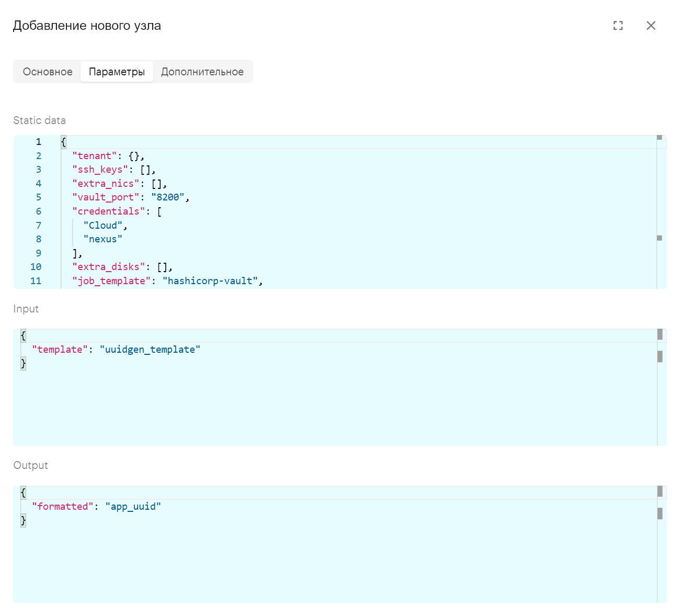Click the "job_template" key
The width and height of the screenshot is (680, 616).
point(111,281)
